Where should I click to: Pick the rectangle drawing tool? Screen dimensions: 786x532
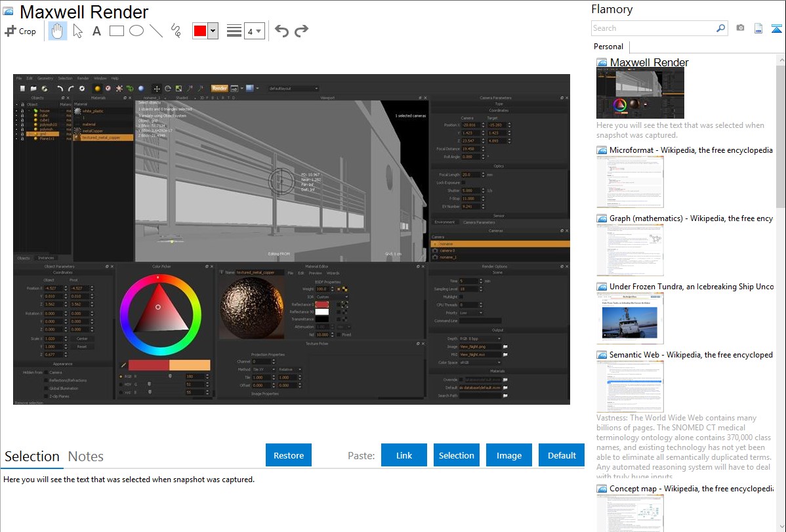116,31
